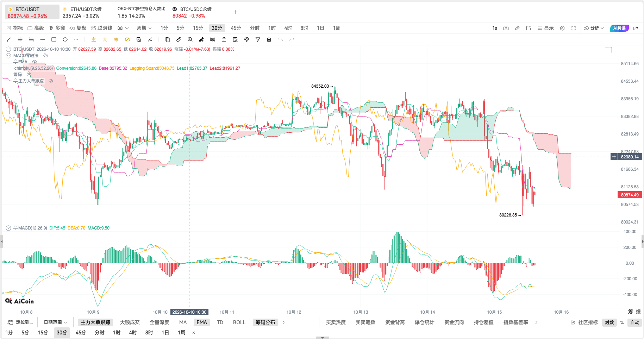Viewport: 644px width, 339px height.
Task: Select the 15分 timeframe in top bar
Action: (x=198, y=28)
